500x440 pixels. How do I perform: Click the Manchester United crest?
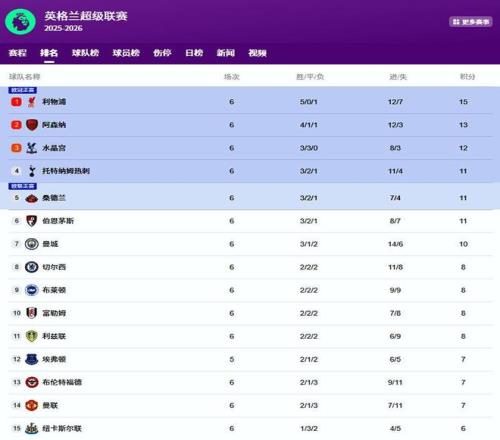click(32, 405)
